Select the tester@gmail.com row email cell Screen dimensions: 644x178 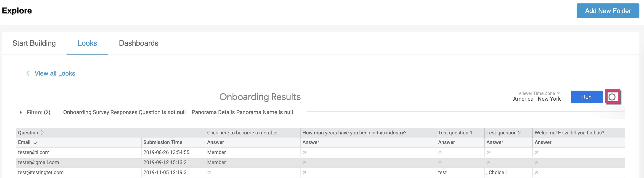[79, 162]
